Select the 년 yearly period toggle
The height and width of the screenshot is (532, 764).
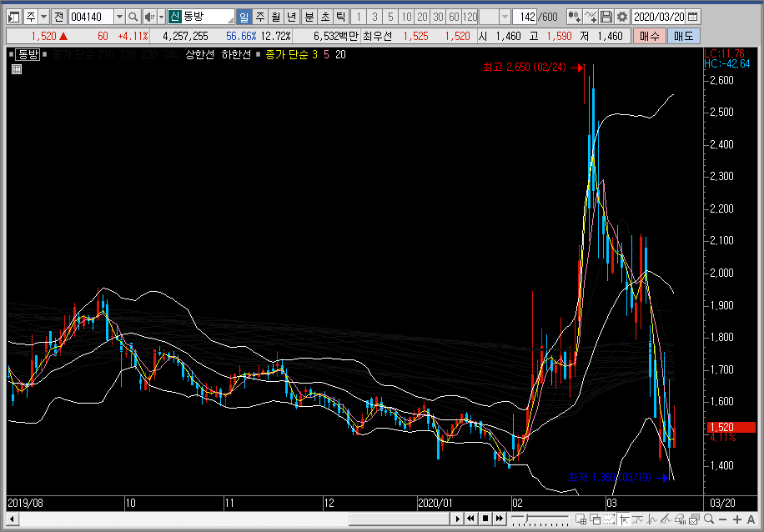[x=291, y=17]
